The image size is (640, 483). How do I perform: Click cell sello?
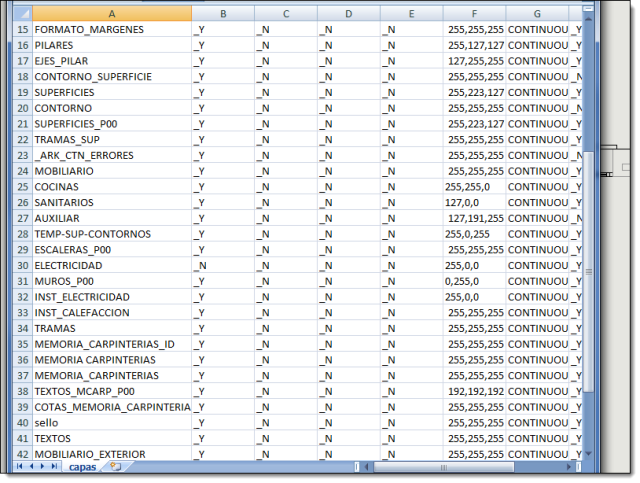point(112,423)
